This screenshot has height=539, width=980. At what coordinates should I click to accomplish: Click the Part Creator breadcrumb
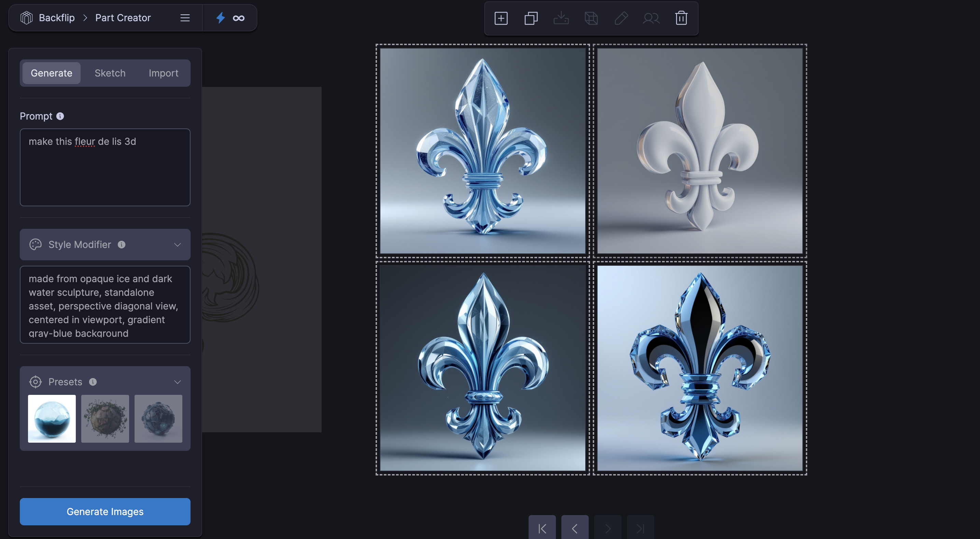123,18
